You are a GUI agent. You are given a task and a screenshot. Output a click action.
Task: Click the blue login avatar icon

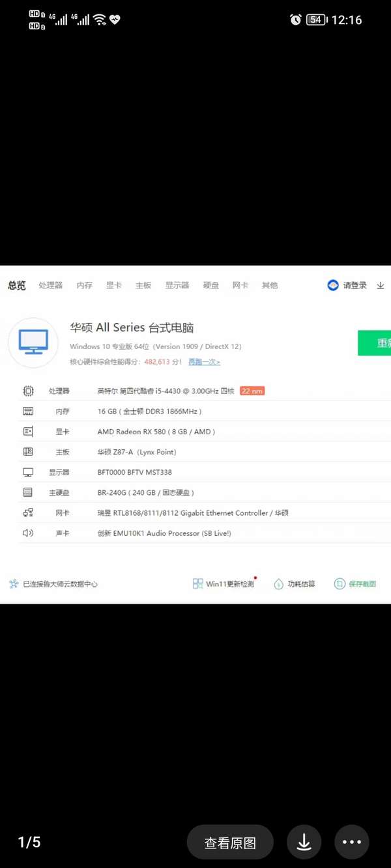(333, 285)
